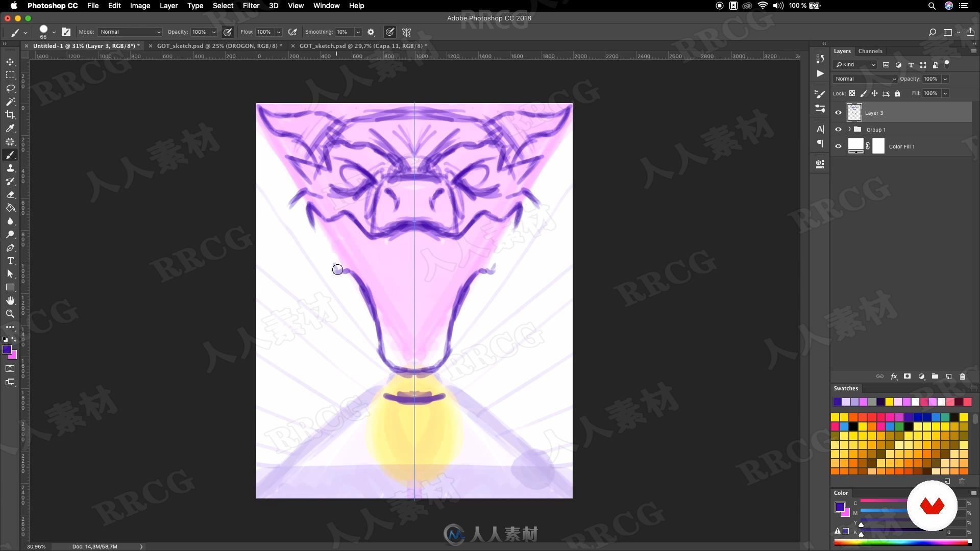The height and width of the screenshot is (551, 980).
Task: Select the Brush tool in toolbar
Action: (x=9, y=154)
